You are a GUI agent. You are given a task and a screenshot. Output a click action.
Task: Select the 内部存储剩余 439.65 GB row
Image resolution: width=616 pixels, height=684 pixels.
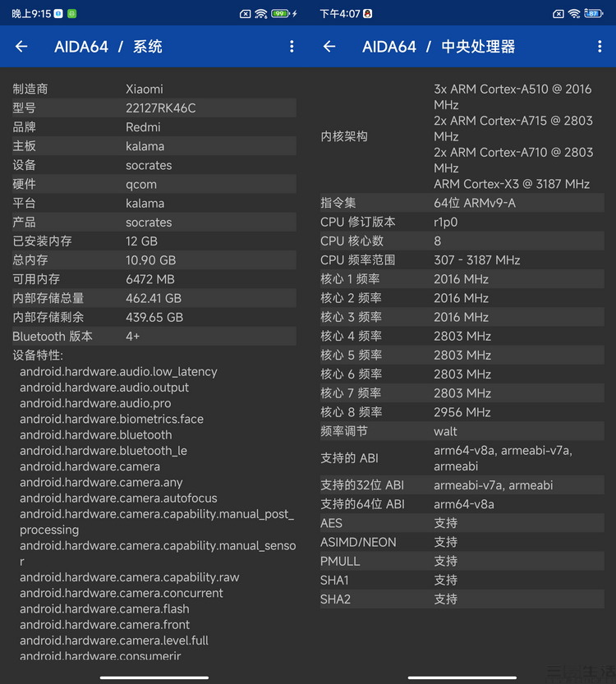[154, 317]
